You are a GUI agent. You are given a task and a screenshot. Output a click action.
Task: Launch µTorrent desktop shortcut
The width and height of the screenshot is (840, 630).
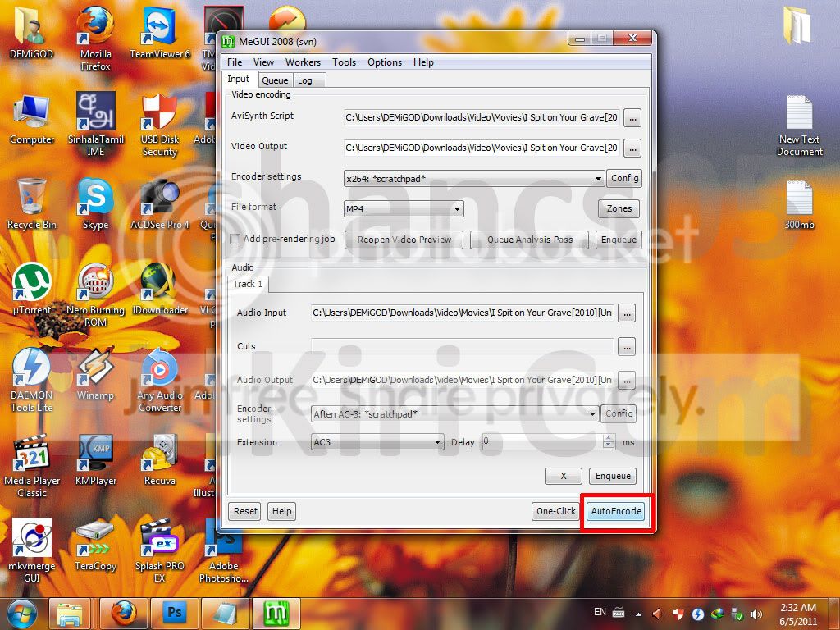click(x=31, y=290)
